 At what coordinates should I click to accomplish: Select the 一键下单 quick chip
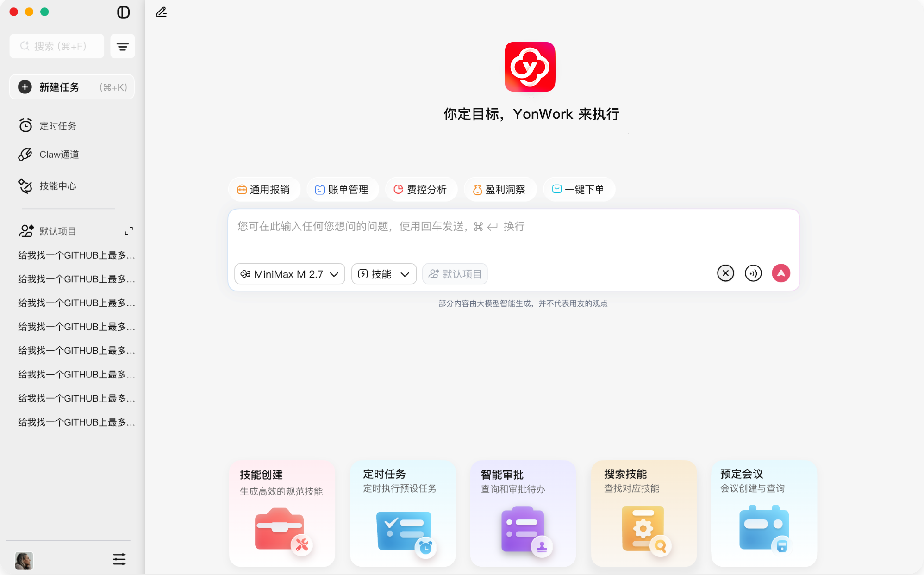pos(579,190)
